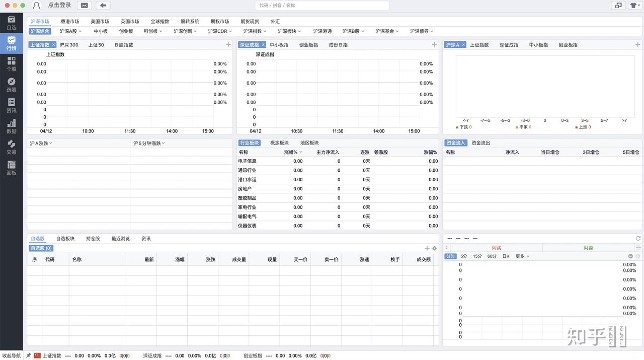This screenshot has width=644, height=360.
Task: Click the user avatar icon
Action: (36, 6)
